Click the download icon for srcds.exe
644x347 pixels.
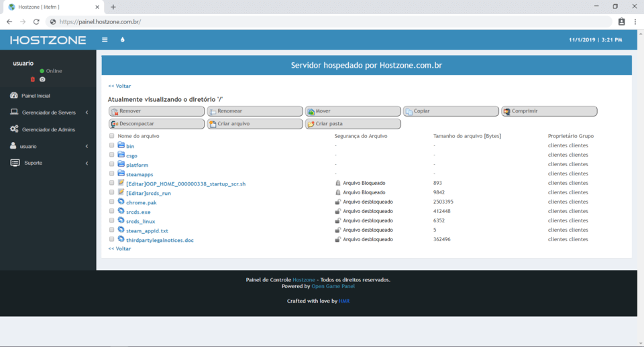[121, 211]
